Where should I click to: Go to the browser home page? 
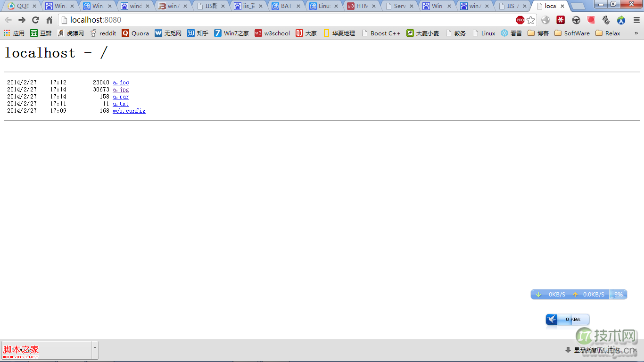tap(49, 20)
